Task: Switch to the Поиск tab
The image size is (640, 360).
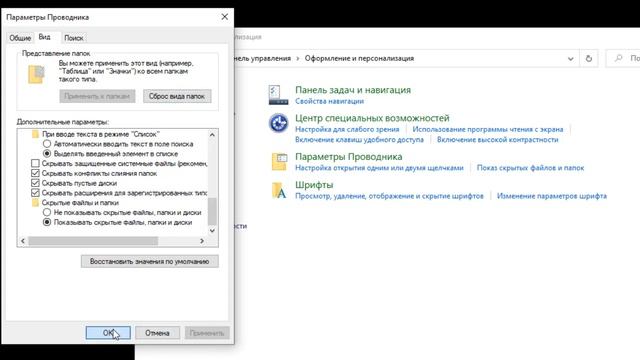Action: 74,38
